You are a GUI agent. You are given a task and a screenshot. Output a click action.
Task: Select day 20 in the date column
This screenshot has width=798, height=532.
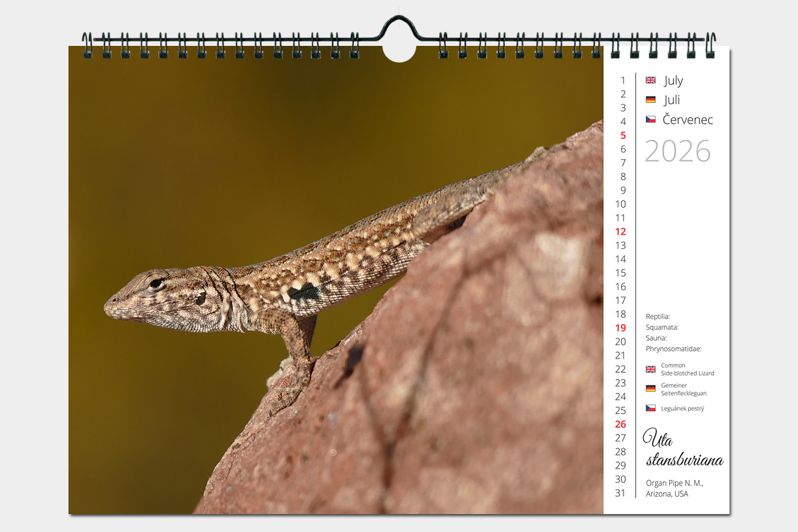(x=620, y=341)
